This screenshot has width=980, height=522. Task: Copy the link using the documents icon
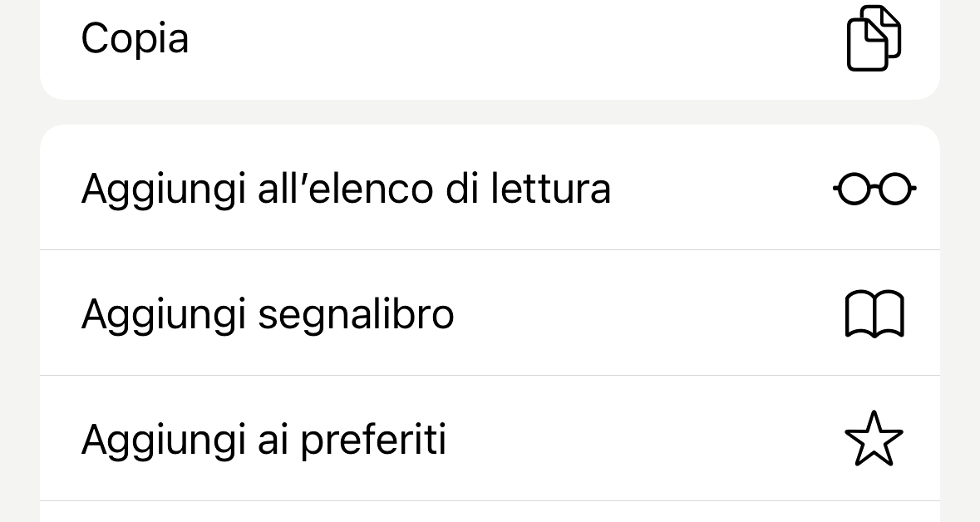click(874, 38)
